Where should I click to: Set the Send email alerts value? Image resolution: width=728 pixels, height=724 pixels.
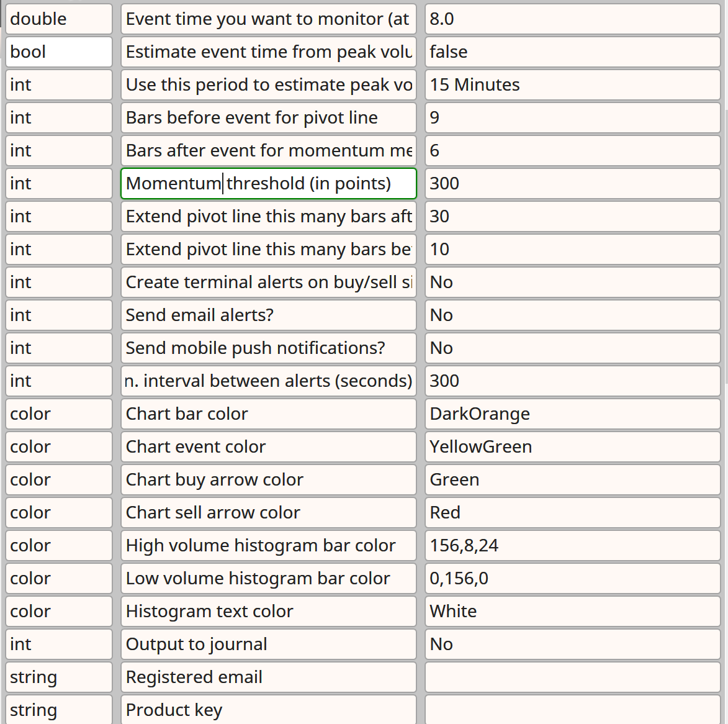[572, 315]
